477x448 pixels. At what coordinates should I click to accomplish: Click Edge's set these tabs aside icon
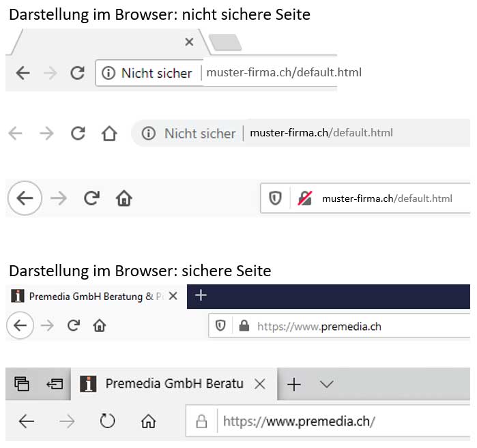55,384
